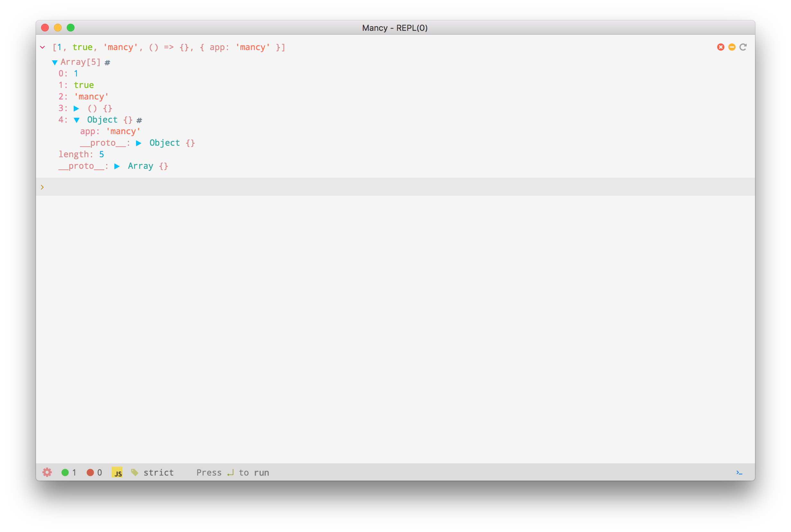Viewport: 791px width, 532px height.
Task: Click the tag icon beside strict
Action: 135,472
